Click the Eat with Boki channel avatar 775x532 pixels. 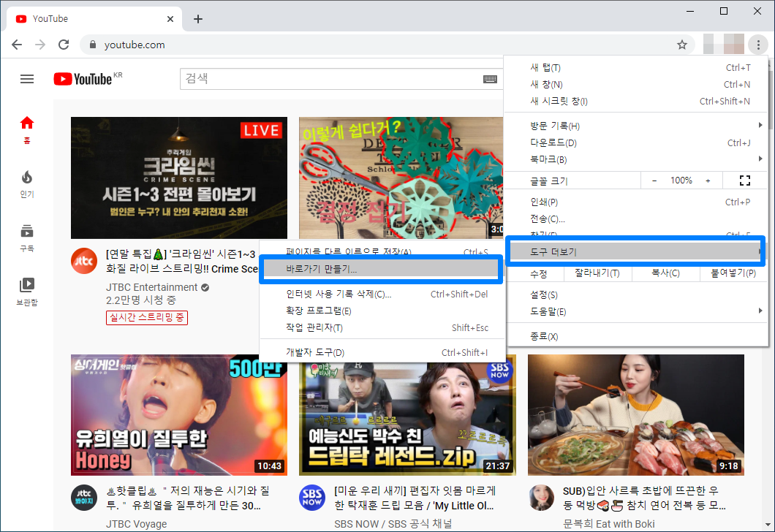pos(541,498)
